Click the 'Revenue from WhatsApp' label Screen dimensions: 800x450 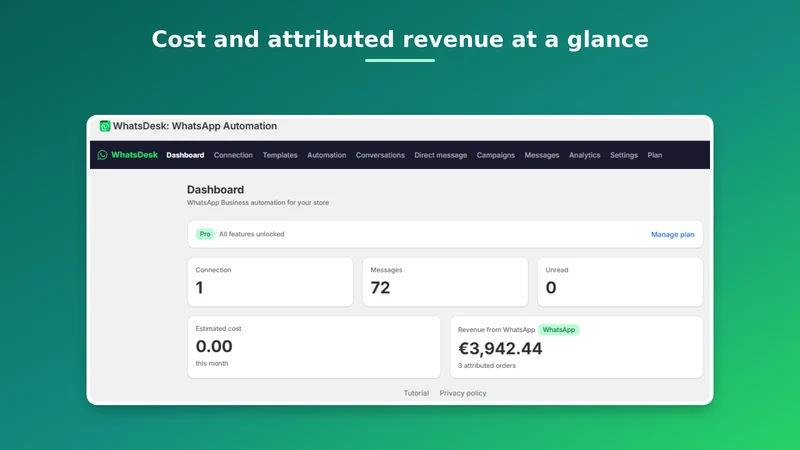coord(496,330)
